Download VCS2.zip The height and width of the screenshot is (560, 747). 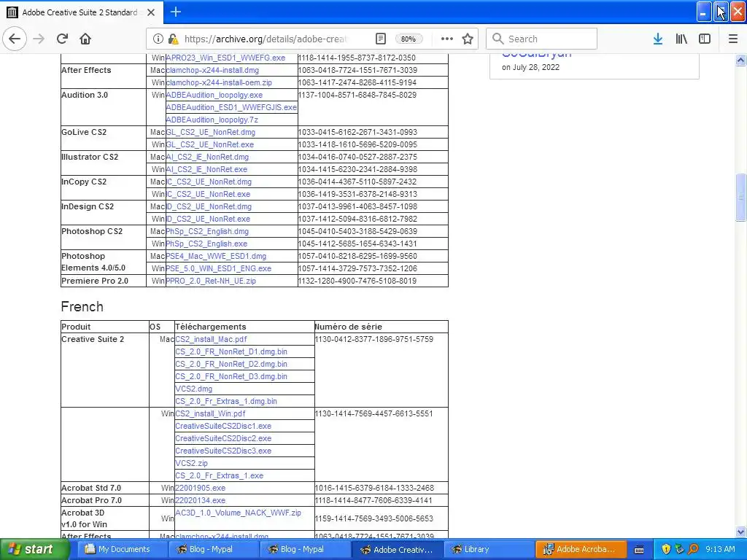click(192, 463)
